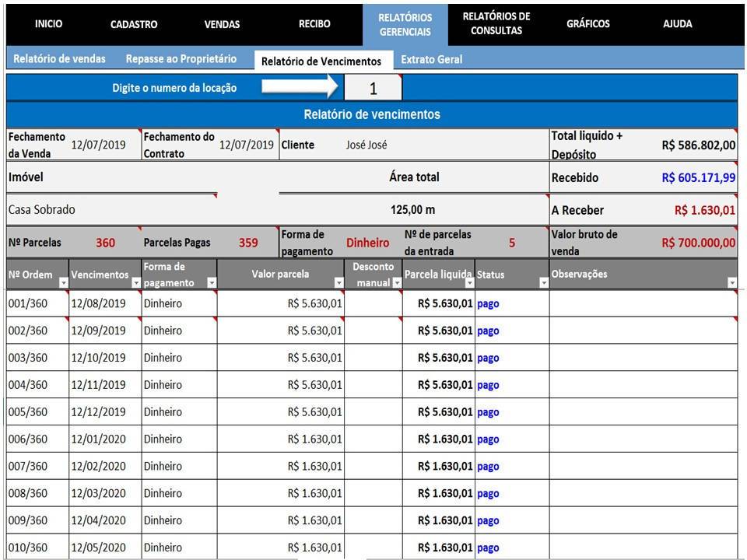Open the CADASTRO menu
The image size is (747, 560).
tap(134, 24)
